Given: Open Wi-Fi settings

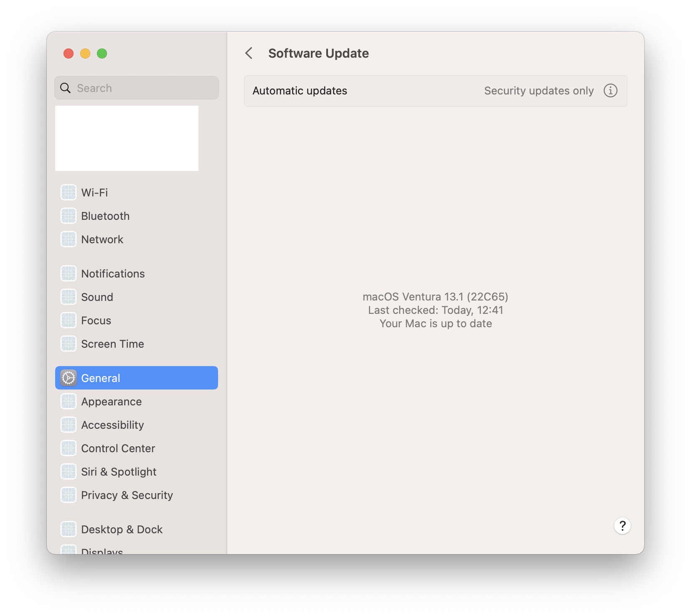Looking at the screenshot, I should click(137, 192).
